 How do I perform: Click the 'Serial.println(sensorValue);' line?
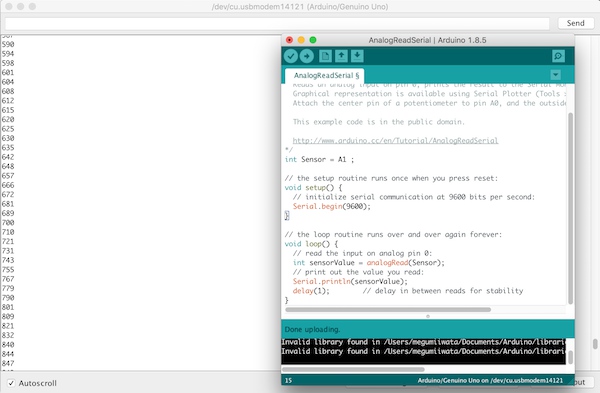(x=350, y=281)
